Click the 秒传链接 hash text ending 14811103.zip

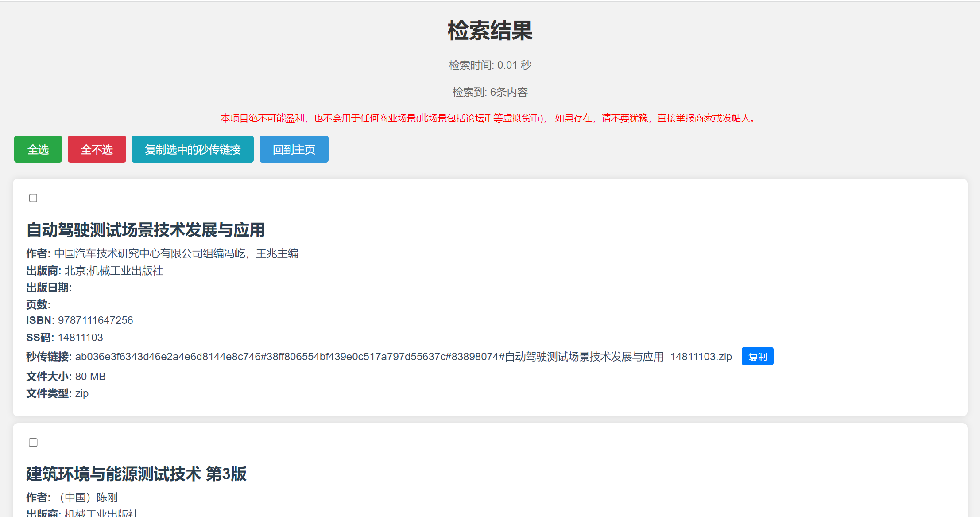click(403, 357)
